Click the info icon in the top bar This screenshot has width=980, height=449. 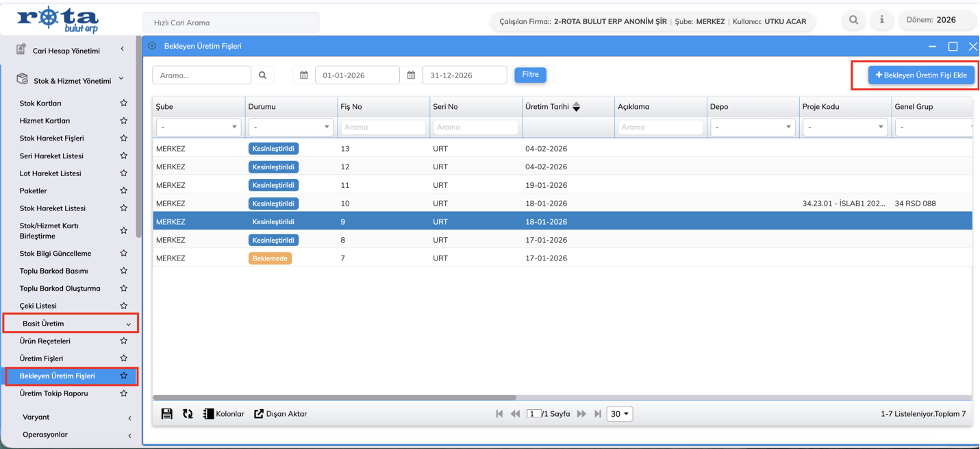[881, 21]
